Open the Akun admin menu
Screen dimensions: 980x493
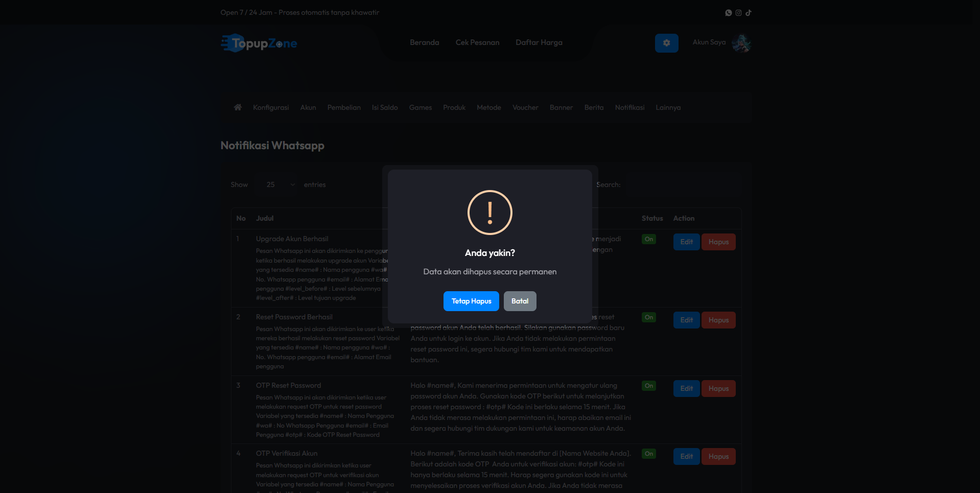(308, 107)
